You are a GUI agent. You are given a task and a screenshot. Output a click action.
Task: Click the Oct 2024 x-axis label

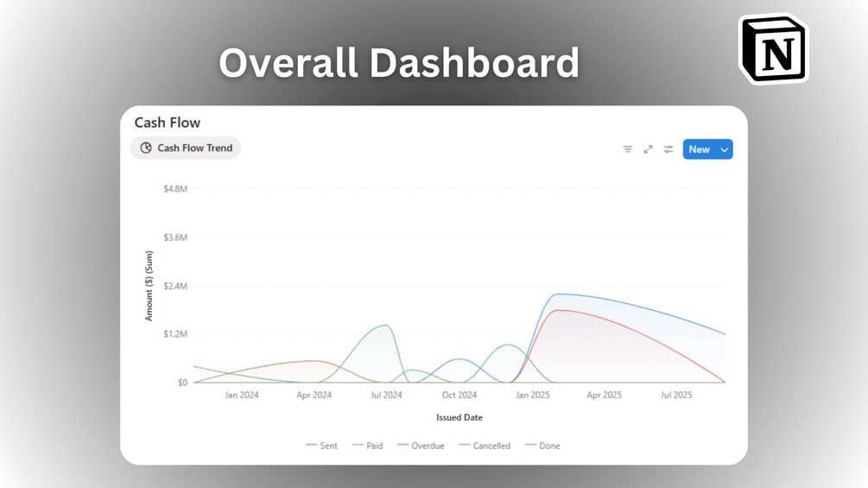click(x=459, y=395)
